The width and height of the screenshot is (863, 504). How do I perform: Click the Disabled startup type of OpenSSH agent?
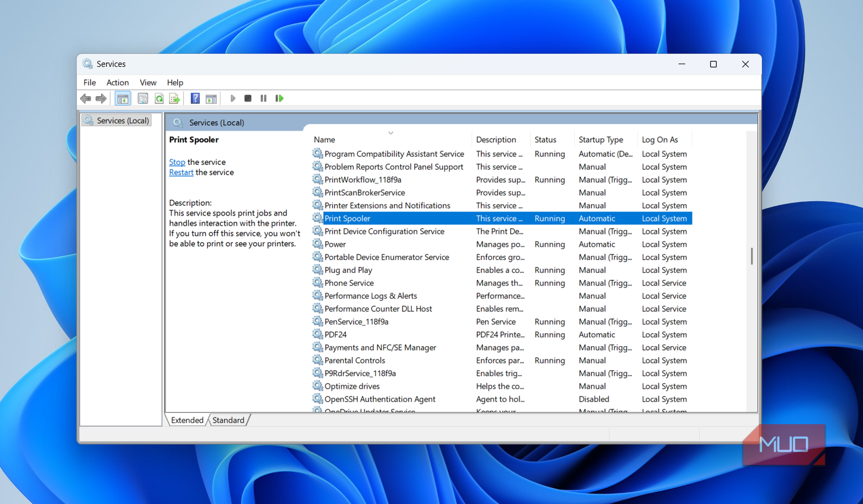[594, 399]
